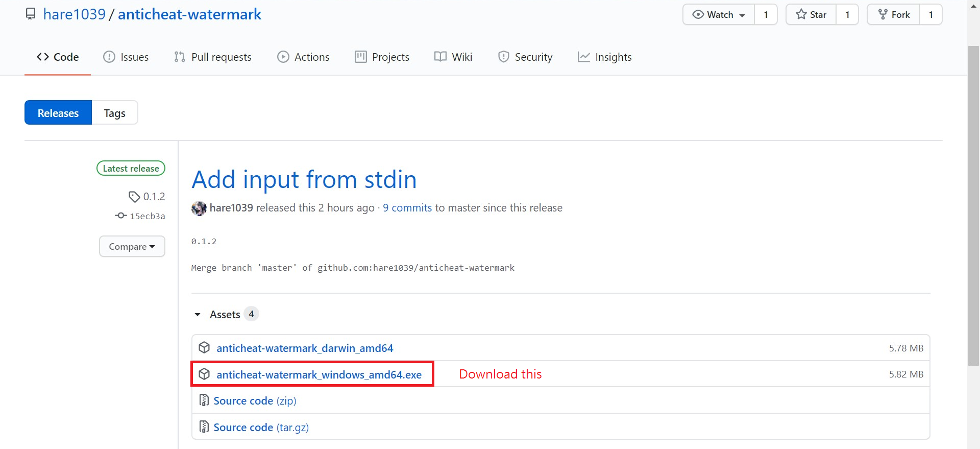
Task: Open the Add input from stdin release title
Action: point(304,179)
